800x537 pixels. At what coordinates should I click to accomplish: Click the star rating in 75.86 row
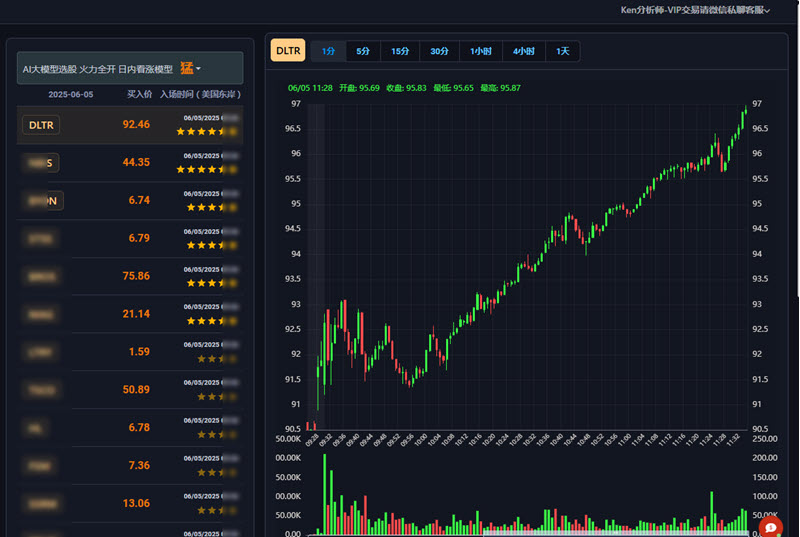point(212,283)
